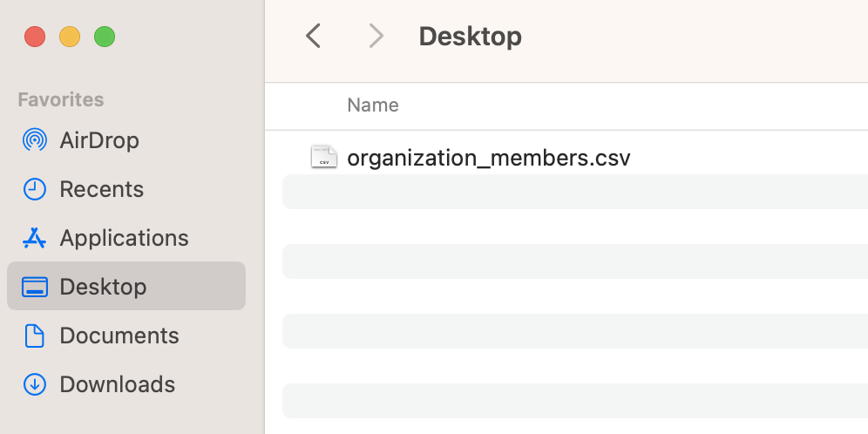Viewport: 868px width, 434px height.
Task: Sort by the Name column header
Action: (373, 105)
